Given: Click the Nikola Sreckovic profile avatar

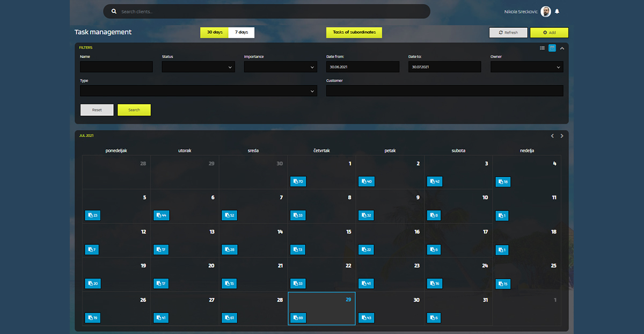Looking at the screenshot, I should (x=545, y=11).
